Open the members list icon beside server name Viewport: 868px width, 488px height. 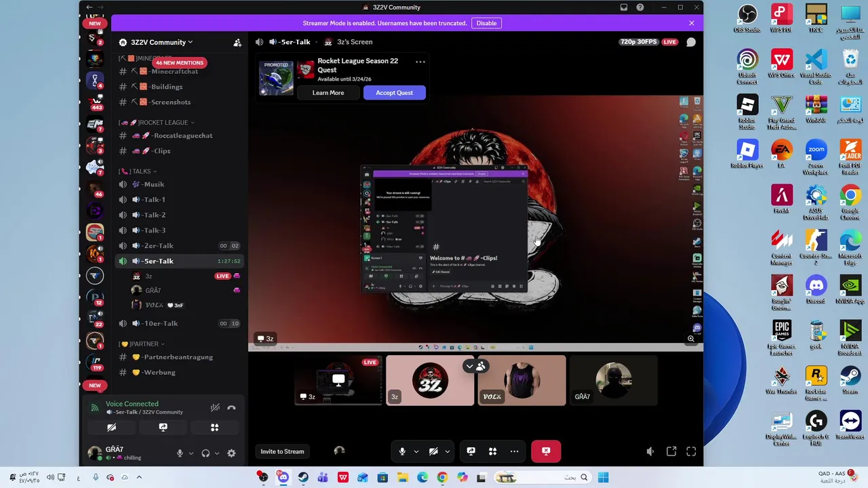click(x=237, y=42)
